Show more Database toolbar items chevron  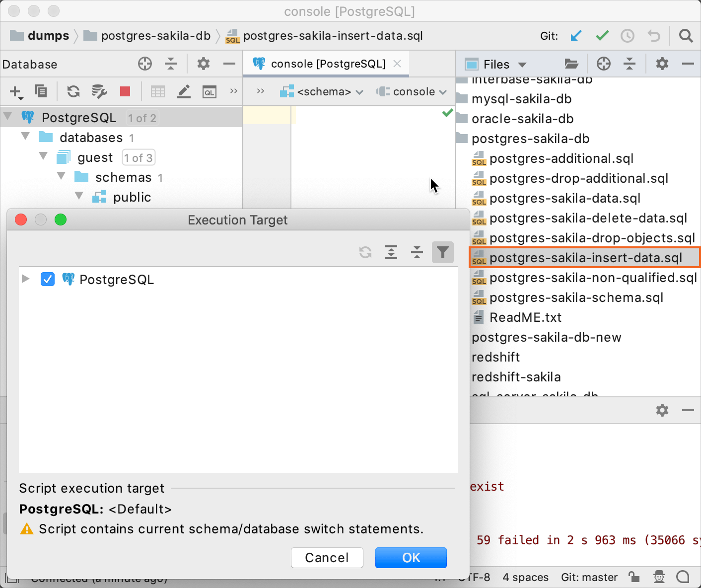point(234,91)
